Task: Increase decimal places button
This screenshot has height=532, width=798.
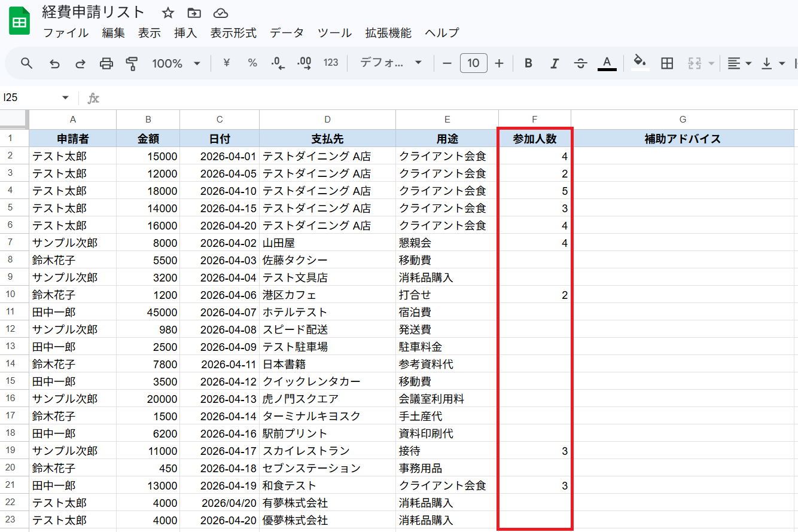Action: (304, 63)
